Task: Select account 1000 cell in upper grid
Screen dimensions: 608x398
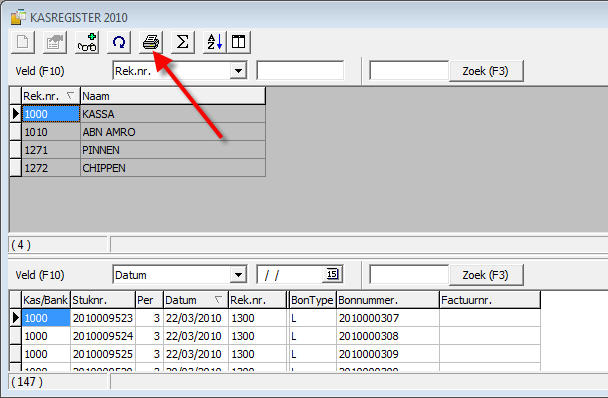Action: click(x=51, y=114)
